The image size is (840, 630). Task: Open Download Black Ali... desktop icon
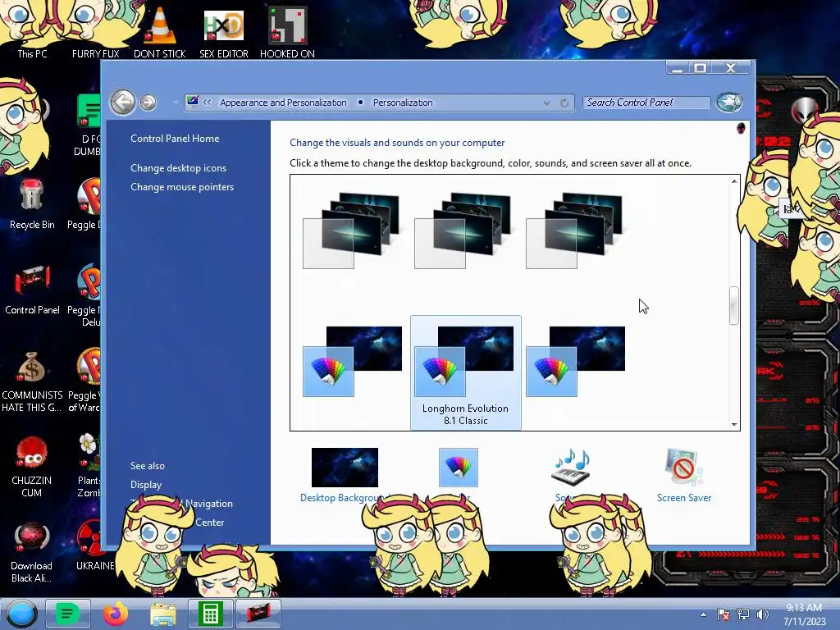[x=32, y=552]
